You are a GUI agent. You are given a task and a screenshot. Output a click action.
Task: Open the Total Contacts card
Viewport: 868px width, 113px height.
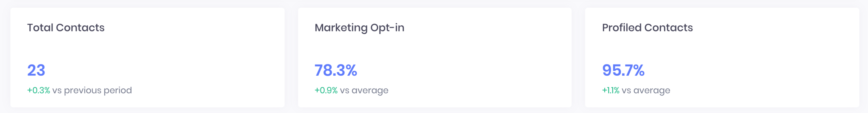147,57
